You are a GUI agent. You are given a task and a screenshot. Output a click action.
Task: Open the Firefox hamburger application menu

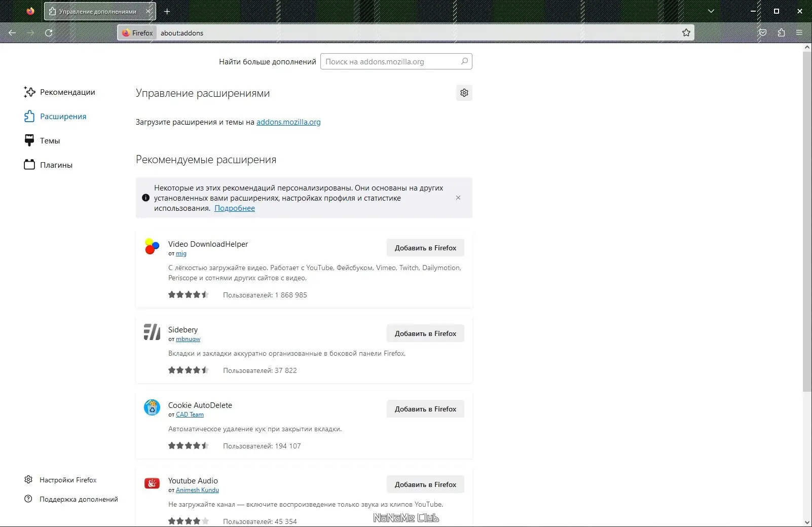point(799,33)
